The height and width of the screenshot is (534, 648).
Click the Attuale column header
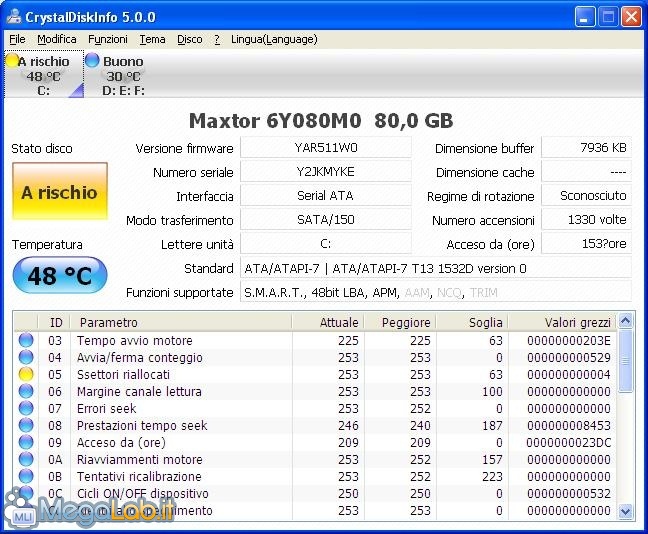pyautogui.click(x=328, y=322)
